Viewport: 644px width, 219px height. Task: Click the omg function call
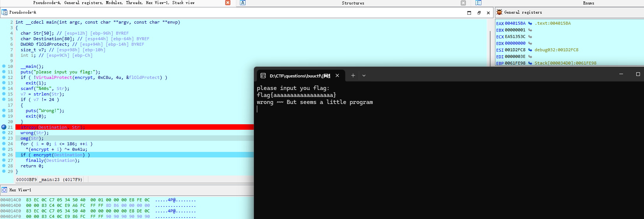(x=24, y=138)
